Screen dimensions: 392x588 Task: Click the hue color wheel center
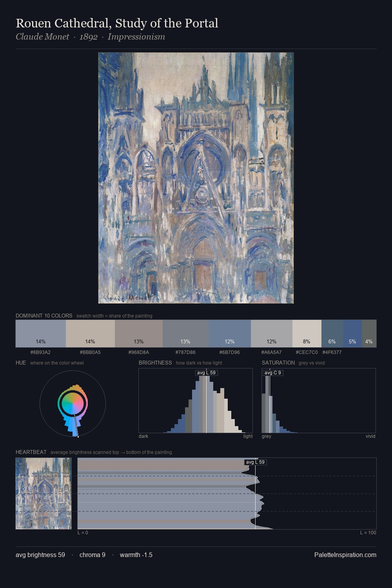[x=73, y=403]
